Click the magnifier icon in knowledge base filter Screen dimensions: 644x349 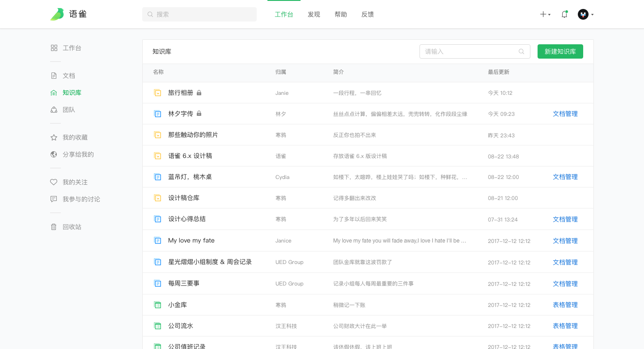tap(521, 51)
